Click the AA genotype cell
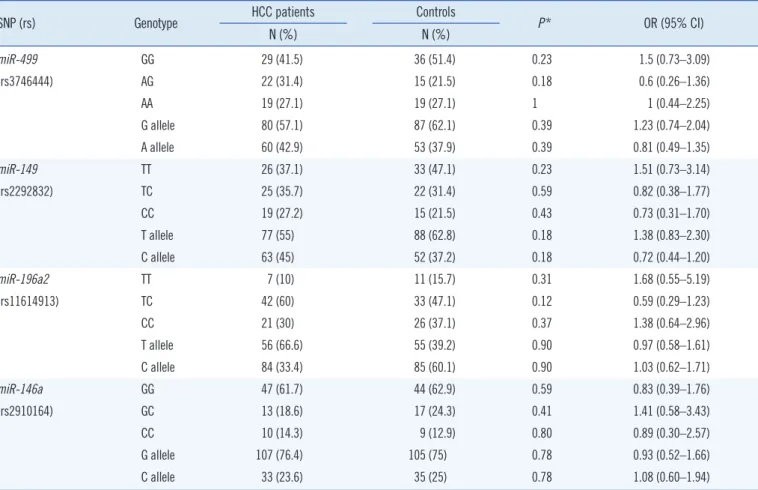The width and height of the screenshot is (758, 490). pyautogui.click(x=147, y=103)
